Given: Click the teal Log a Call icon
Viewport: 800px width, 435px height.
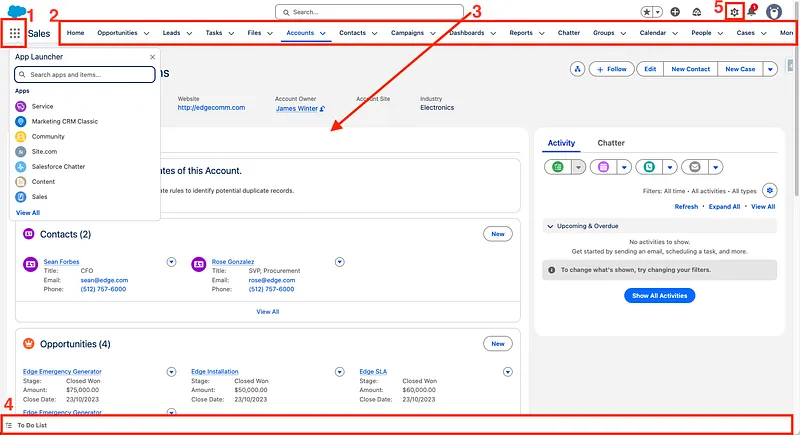Looking at the screenshot, I should click(x=649, y=167).
